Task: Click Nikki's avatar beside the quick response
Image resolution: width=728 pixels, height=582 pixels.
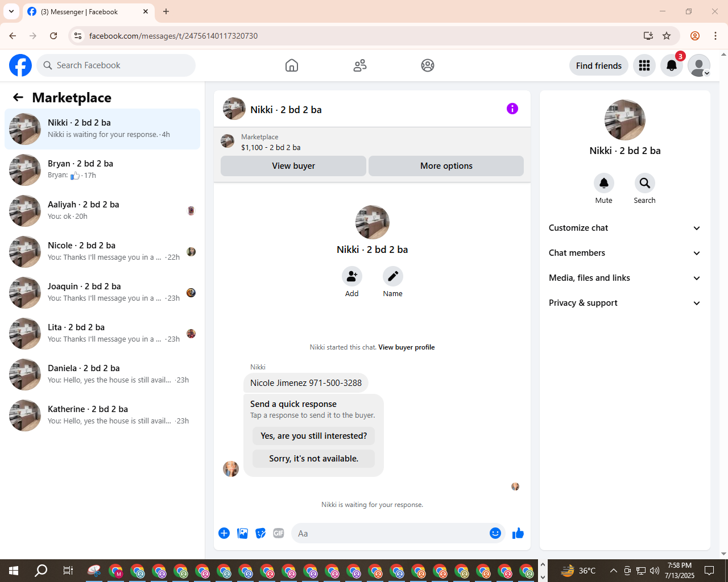Action: pyautogui.click(x=231, y=469)
